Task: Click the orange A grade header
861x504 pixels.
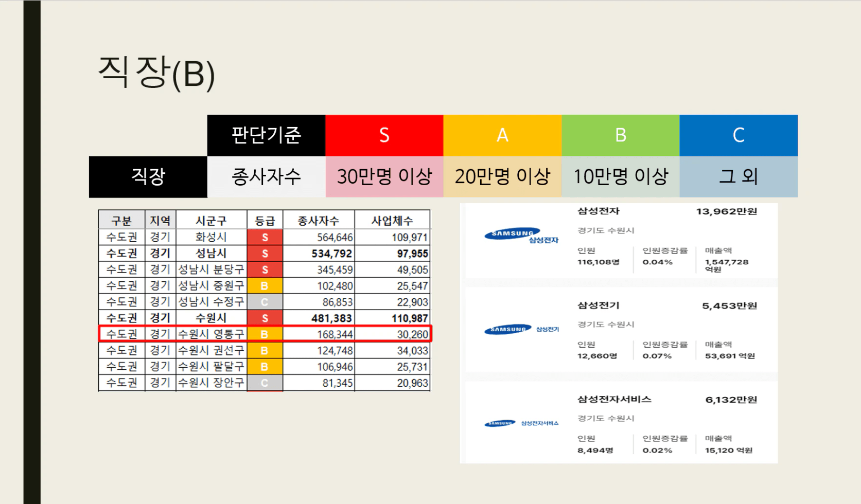Action: 502,135
